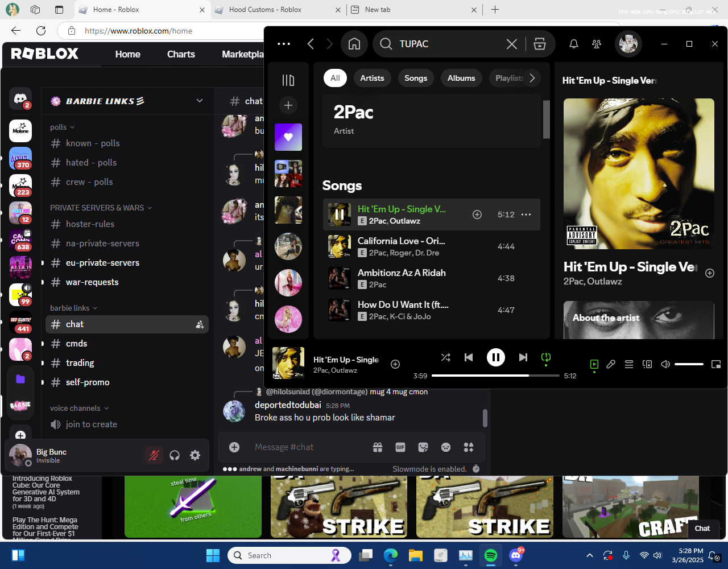Screen dimensions: 728x569
Task: Skip to next track
Action: pyautogui.click(x=523, y=357)
